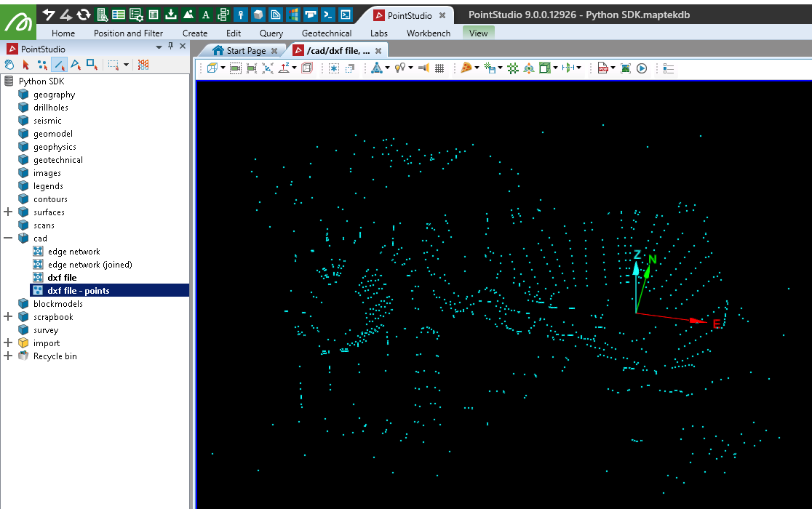812x509 pixels.
Task: Switch to the Start Page tab
Action: 245,51
